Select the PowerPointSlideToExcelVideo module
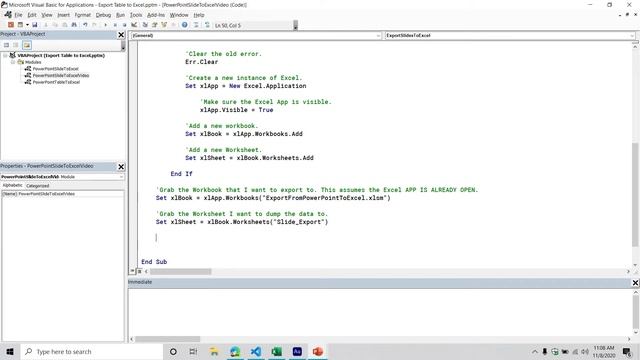640x360 pixels. click(61, 75)
